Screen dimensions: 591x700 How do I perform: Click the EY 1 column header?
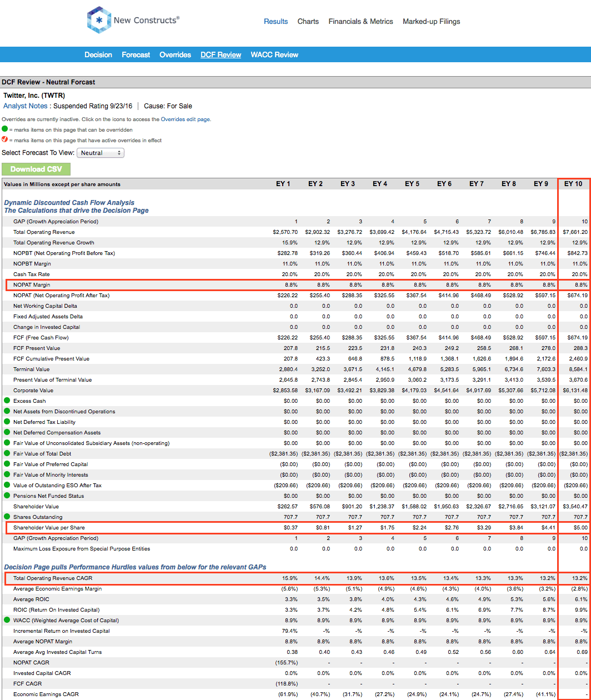[283, 184]
